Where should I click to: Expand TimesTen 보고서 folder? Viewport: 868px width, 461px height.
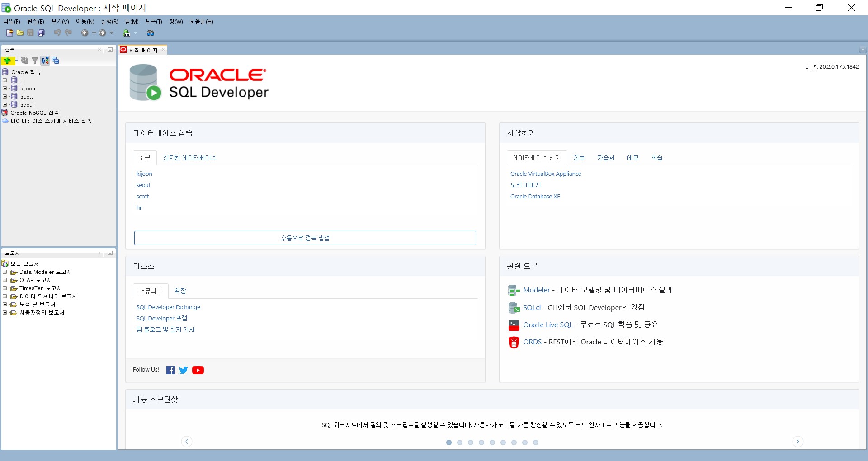(x=5, y=288)
